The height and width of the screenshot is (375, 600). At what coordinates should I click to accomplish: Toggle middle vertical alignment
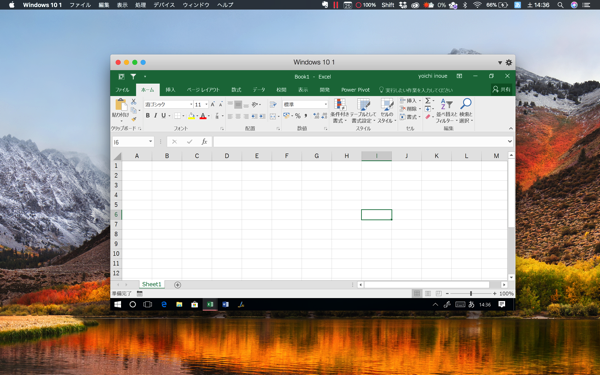tap(238, 104)
